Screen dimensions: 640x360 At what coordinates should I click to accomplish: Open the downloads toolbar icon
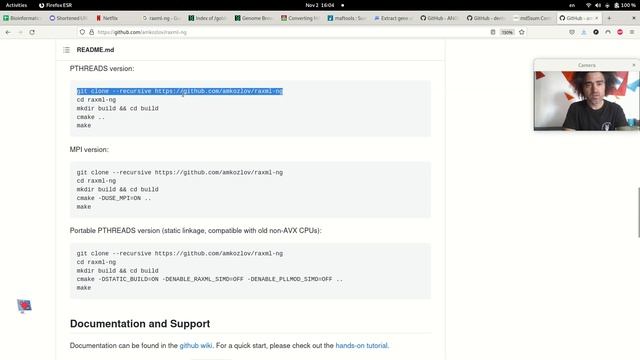[584, 32]
